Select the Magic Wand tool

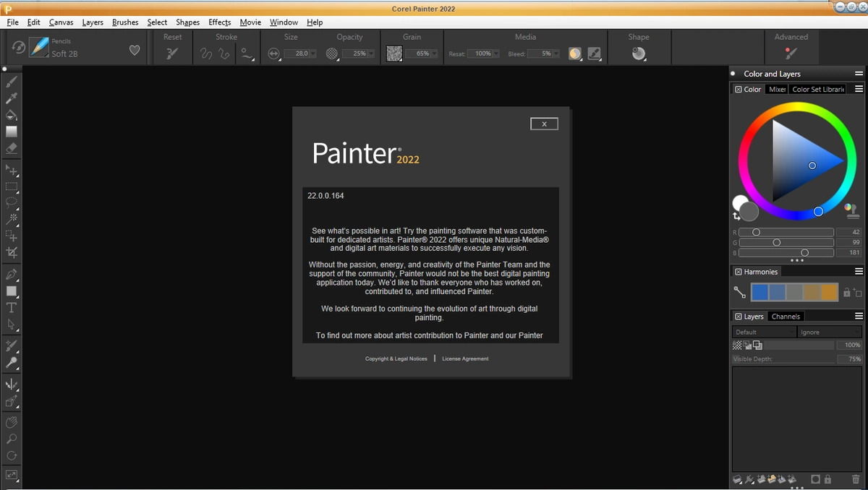[x=12, y=218]
